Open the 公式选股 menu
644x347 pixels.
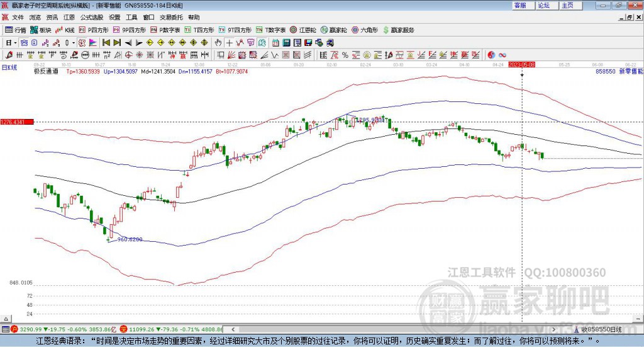(x=92, y=17)
